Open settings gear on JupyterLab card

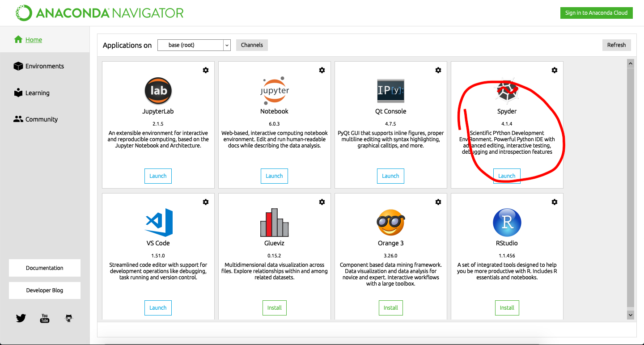206,70
